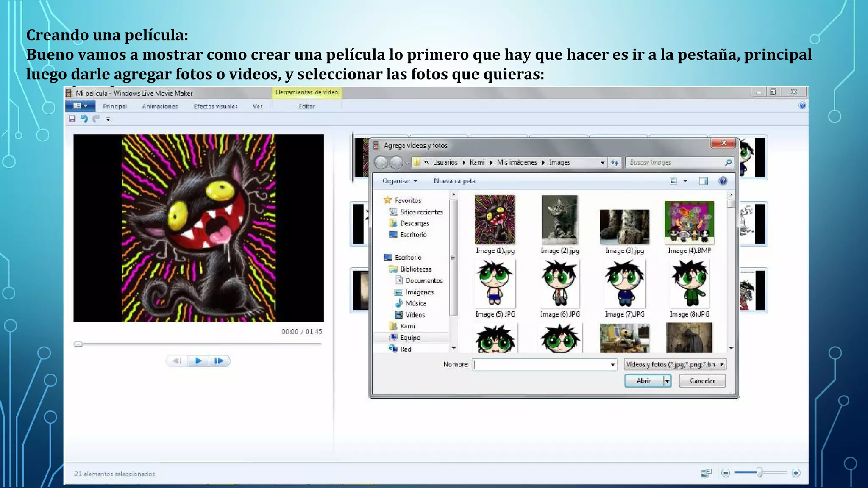Play the movie preview
The height and width of the screenshot is (488, 868).
[x=198, y=361]
